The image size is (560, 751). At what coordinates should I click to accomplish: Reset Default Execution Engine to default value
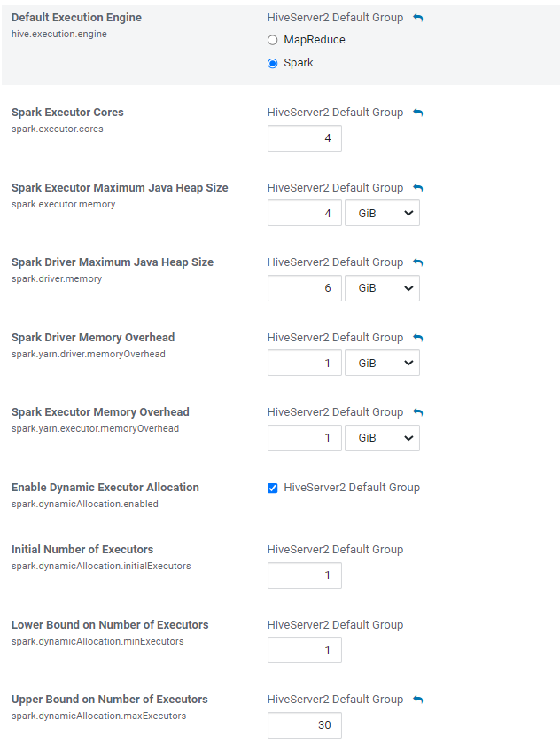(x=418, y=18)
